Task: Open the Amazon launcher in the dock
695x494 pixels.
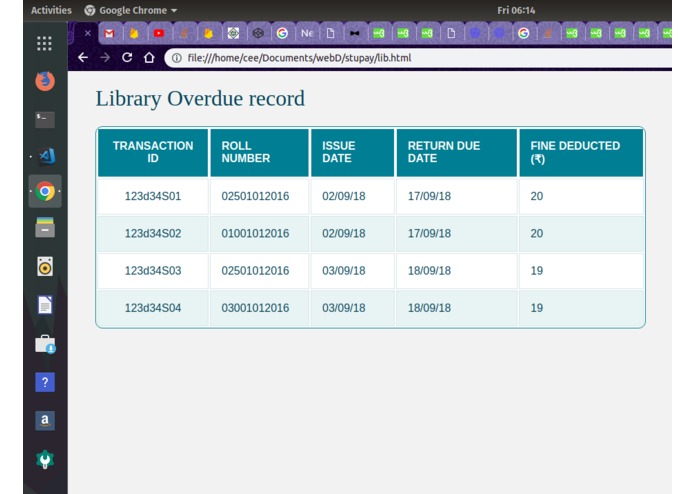Action: coord(45,420)
